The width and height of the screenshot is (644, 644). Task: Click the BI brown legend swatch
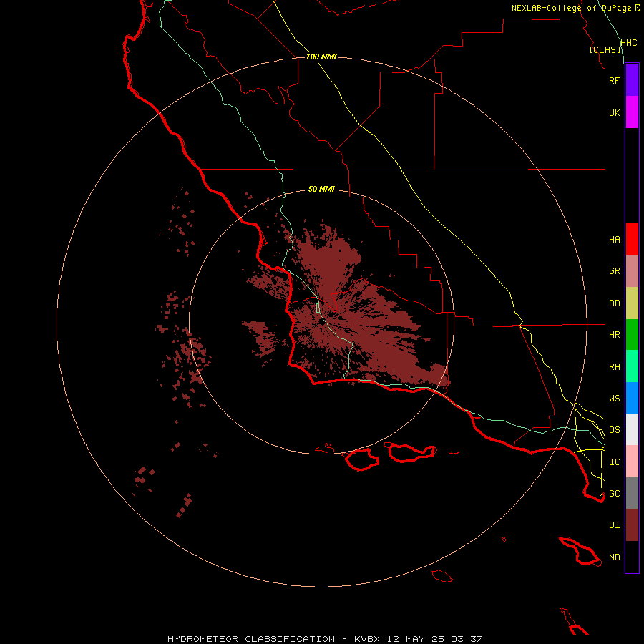tap(632, 525)
